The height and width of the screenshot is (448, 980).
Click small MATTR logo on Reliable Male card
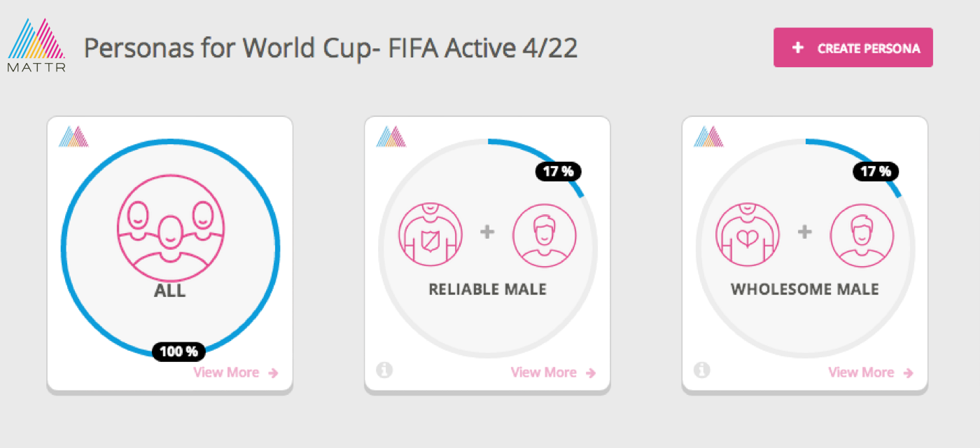point(391,136)
